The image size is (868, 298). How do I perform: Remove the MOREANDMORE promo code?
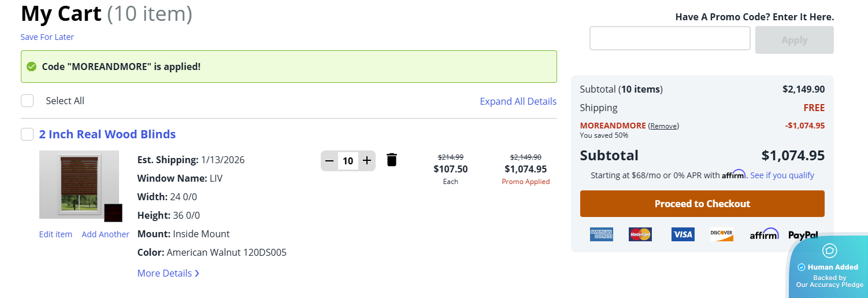[x=663, y=126]
